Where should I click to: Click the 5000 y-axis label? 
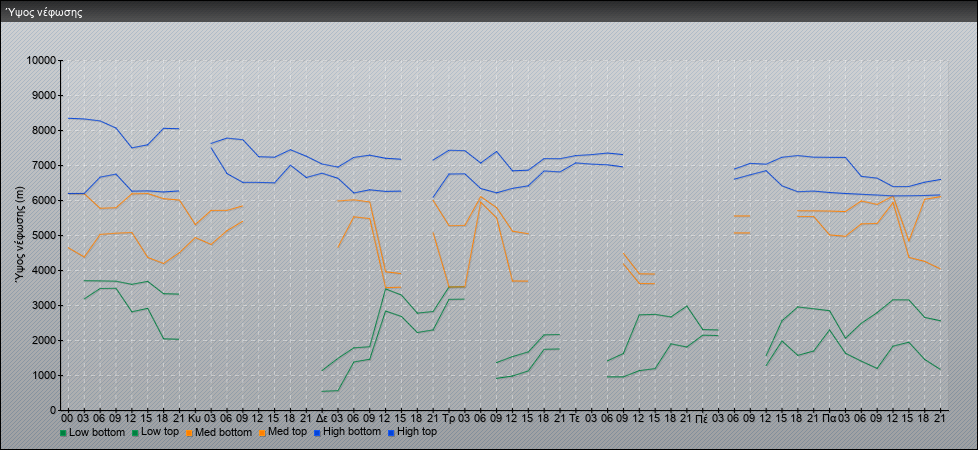point(44,235)
